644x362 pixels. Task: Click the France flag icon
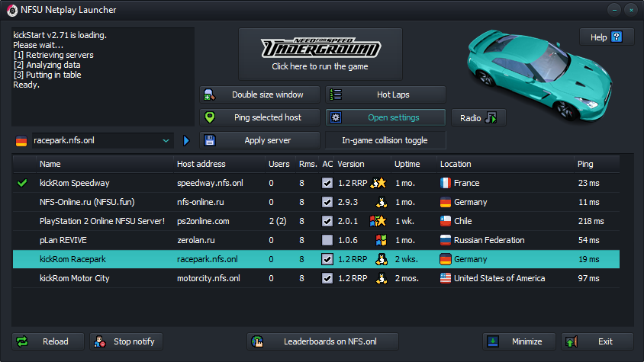pyautogui.click(x=445, y=183)
